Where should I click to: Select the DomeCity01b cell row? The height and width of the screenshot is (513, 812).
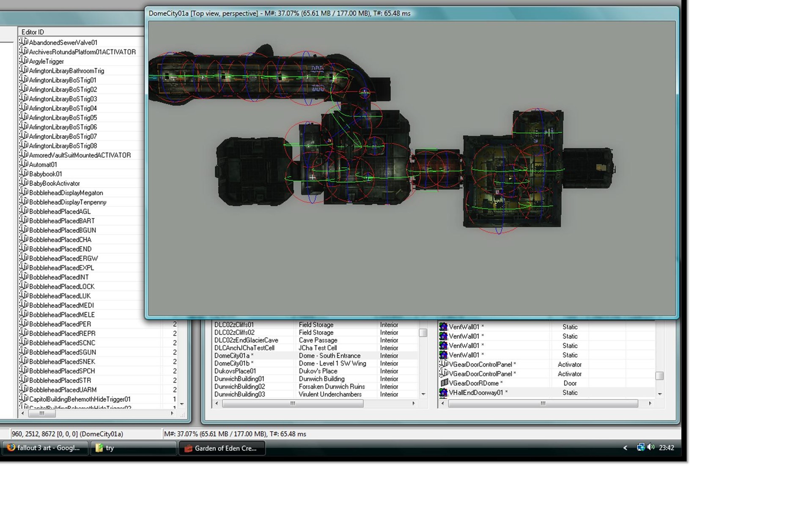pos(233,363)
